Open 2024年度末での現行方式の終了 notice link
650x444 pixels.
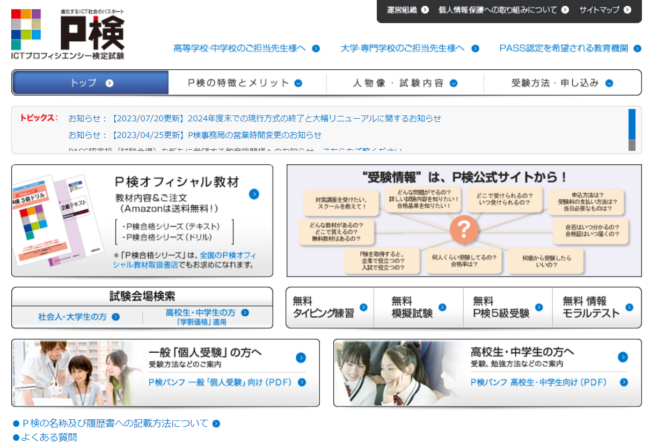[255, 119]
